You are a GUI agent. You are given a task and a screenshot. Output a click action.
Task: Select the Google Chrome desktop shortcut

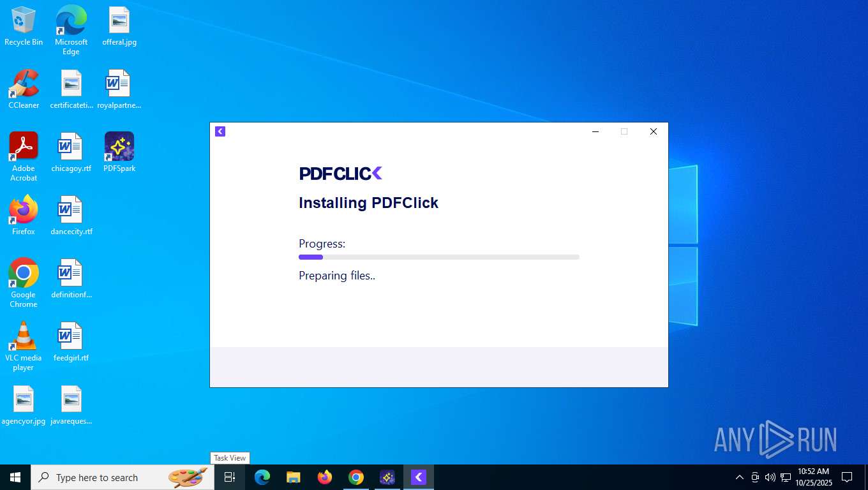pos(24,283)
